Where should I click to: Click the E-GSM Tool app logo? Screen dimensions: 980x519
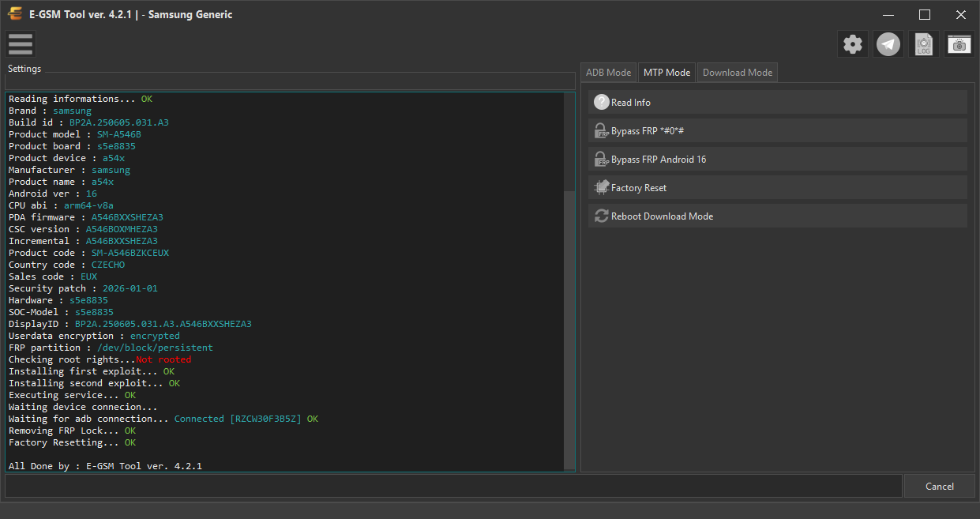14,14
